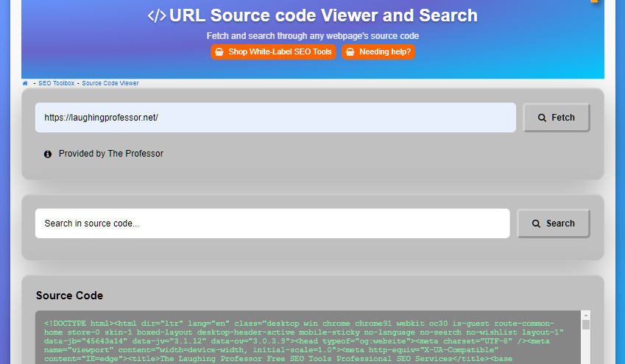
Task: Click the info icon beside Provided by
Action: point(48,154)
